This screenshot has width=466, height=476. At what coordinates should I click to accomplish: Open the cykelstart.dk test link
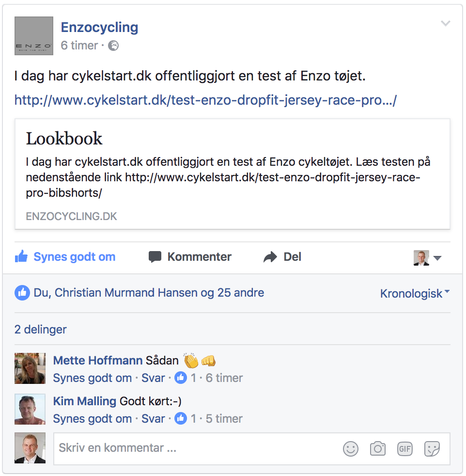pyautogui.click(x=205, y=100)
